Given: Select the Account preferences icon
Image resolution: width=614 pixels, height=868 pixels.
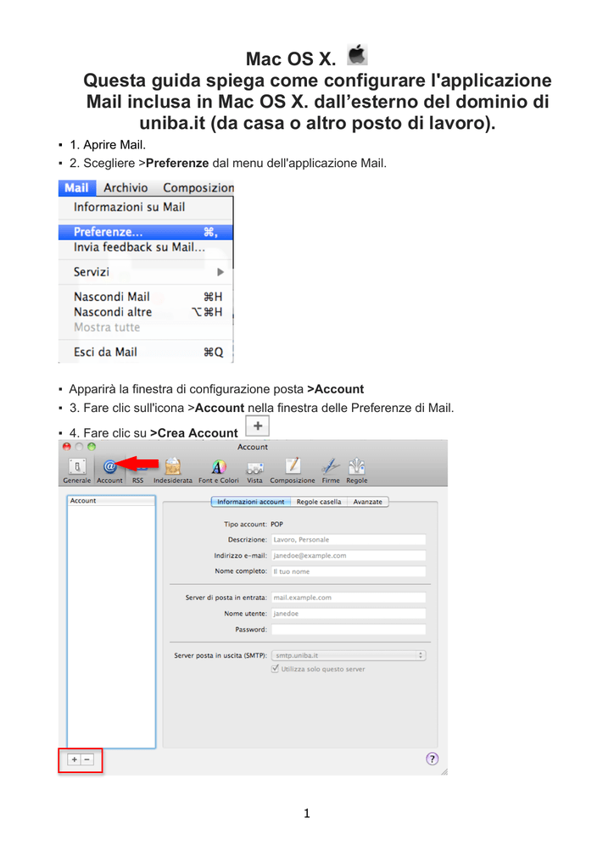Looking at the screenshot, I should (x=109, y=471).
